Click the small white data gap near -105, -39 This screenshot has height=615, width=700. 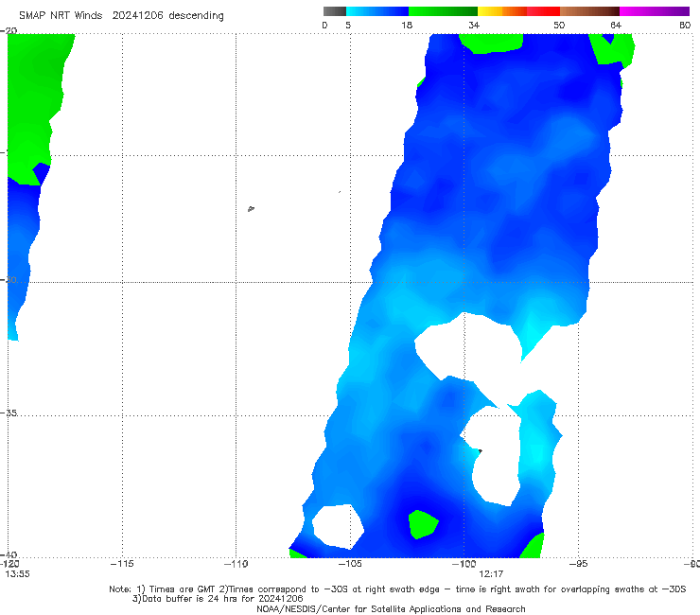tap(338, 527)
